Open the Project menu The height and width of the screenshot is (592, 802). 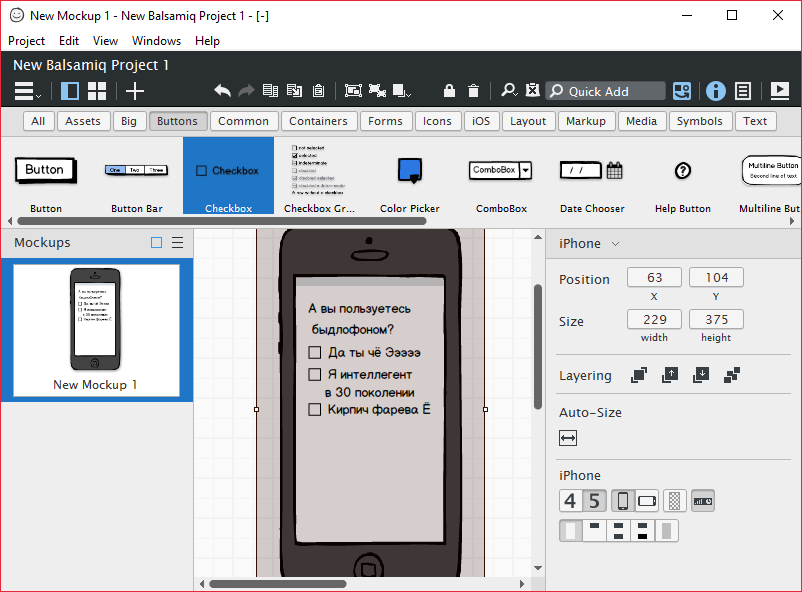27,41
